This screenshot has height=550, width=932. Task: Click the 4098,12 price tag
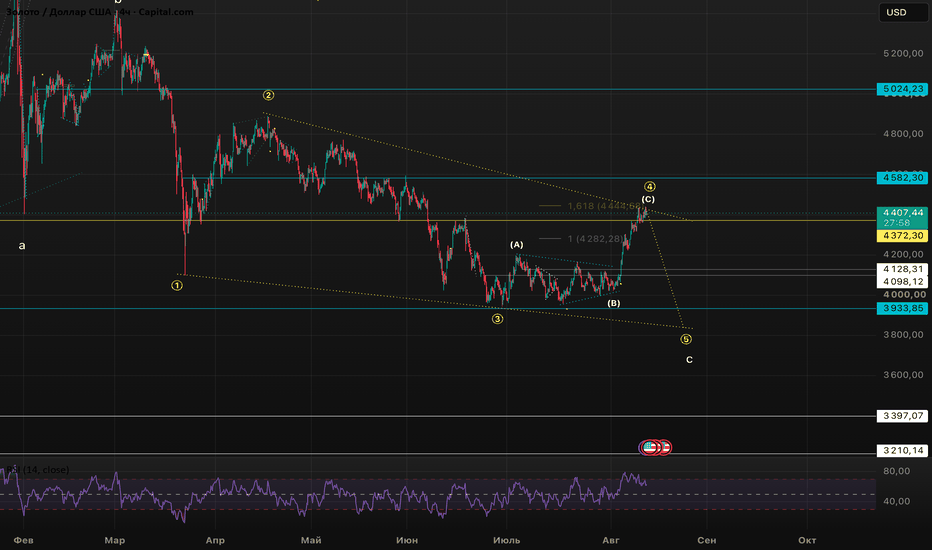[x=902, y=281]
